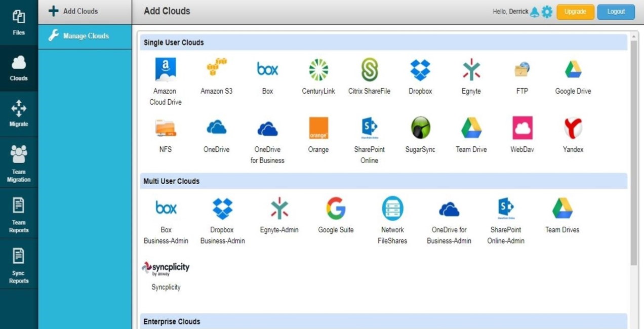
Task: Open the notifications bell icon
Action: tap(535, 12)
